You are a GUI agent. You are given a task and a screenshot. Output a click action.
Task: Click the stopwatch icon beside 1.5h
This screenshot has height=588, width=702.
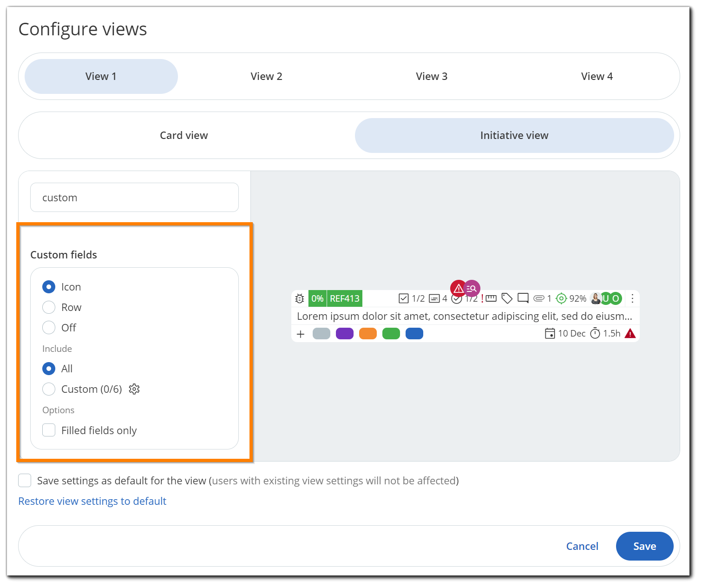(595, 333)
